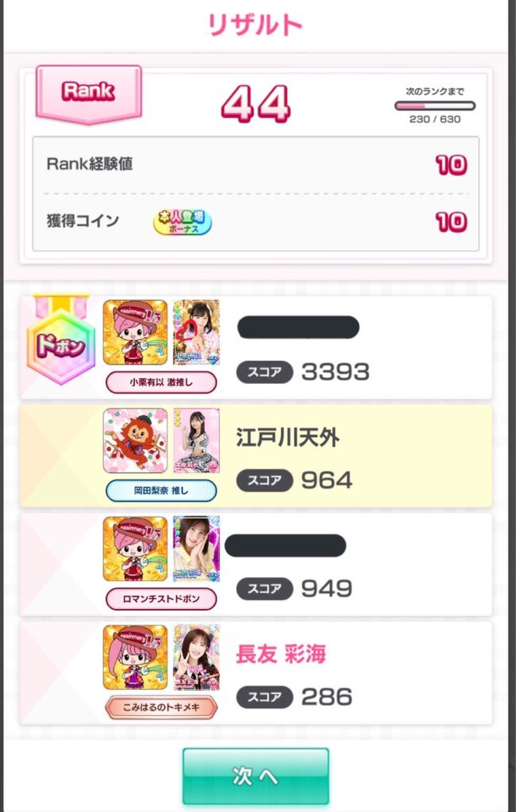Tap avatar above こみはるのトキメキ title
516x812 pixels.
point(135,657)
